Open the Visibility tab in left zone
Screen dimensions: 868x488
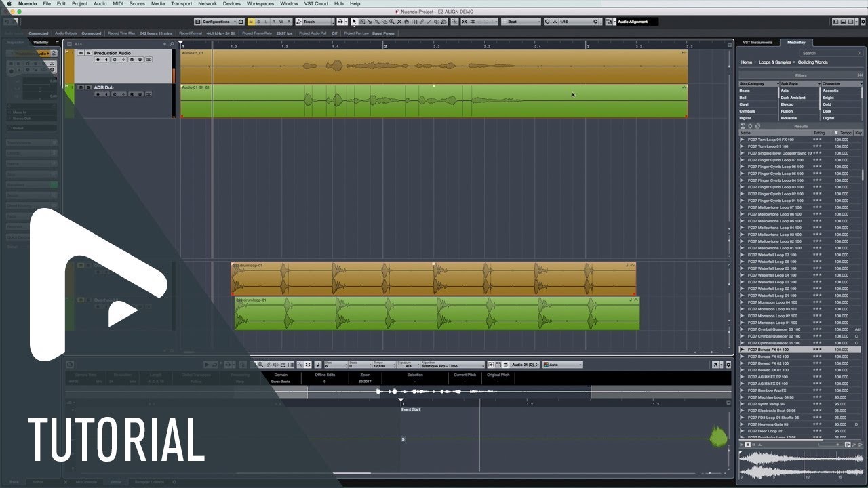41,42
